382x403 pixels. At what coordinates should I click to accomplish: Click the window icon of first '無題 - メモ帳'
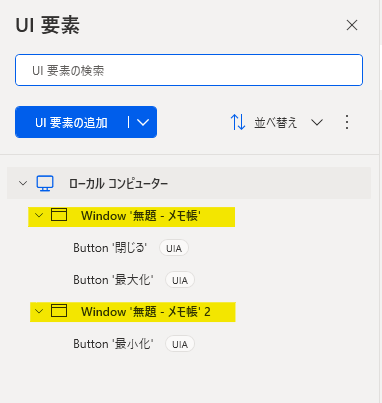[59, 215]
